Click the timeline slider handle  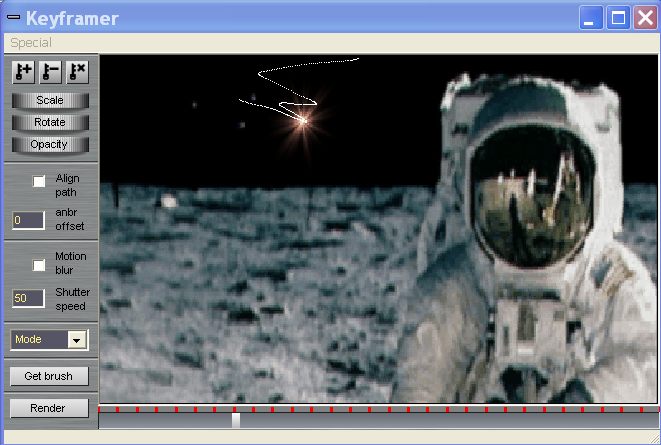coord(236,421)
